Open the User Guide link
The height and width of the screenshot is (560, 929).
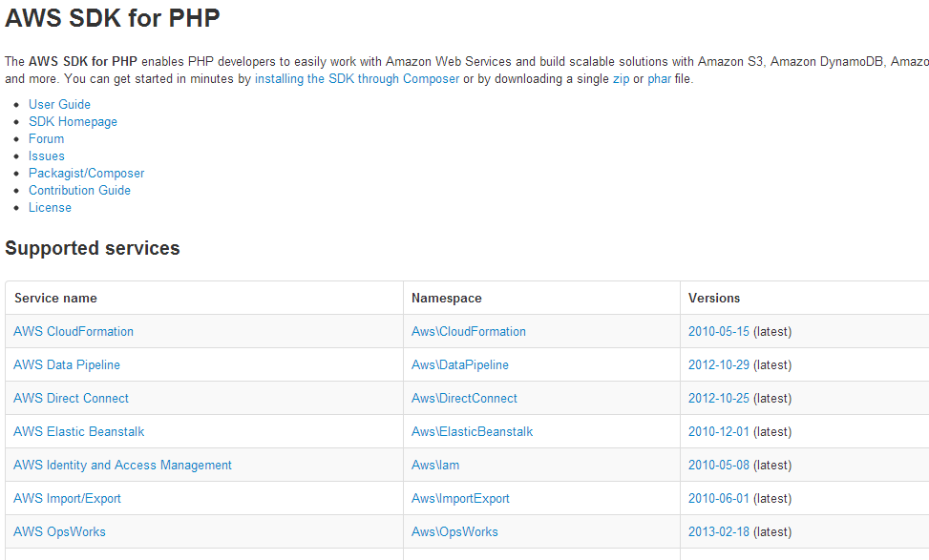(x=59, y=104)
